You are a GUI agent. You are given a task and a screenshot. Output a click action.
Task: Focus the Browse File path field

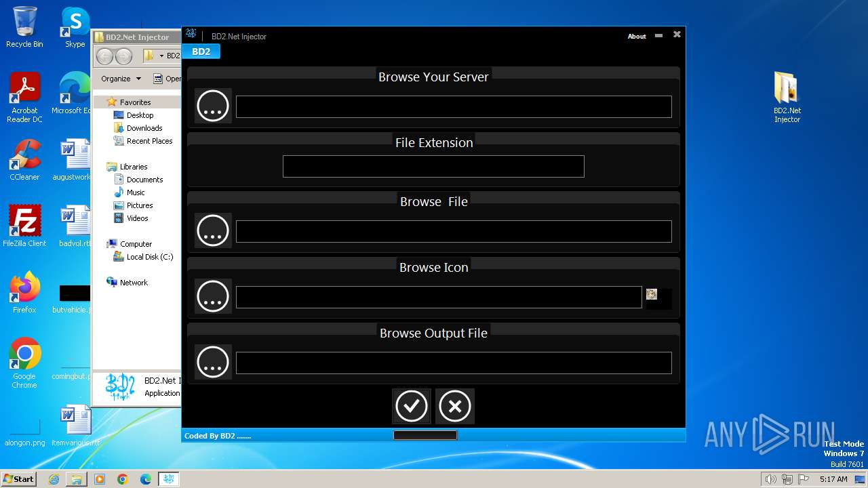[x=454, y=231]
